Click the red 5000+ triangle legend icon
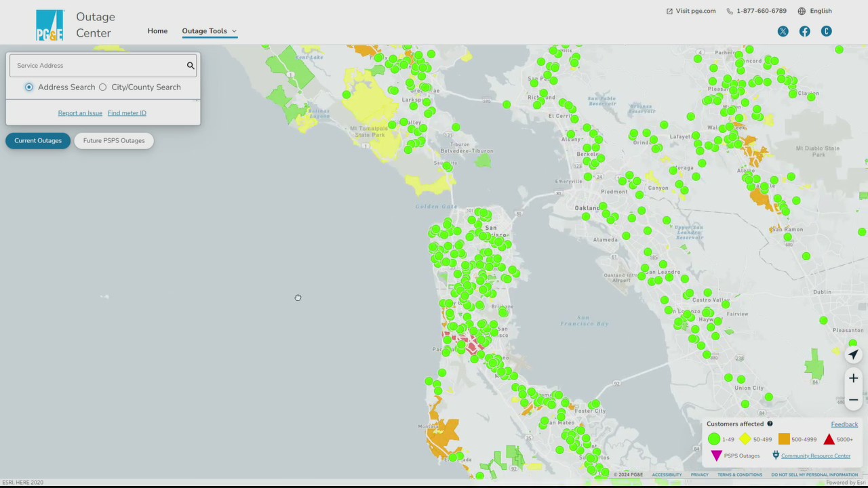 829,439
